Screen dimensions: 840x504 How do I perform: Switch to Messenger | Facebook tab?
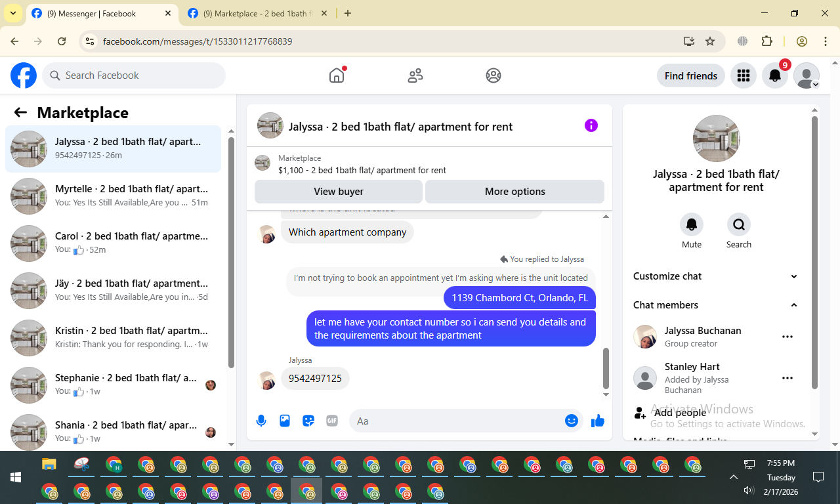tap(102, 13)
